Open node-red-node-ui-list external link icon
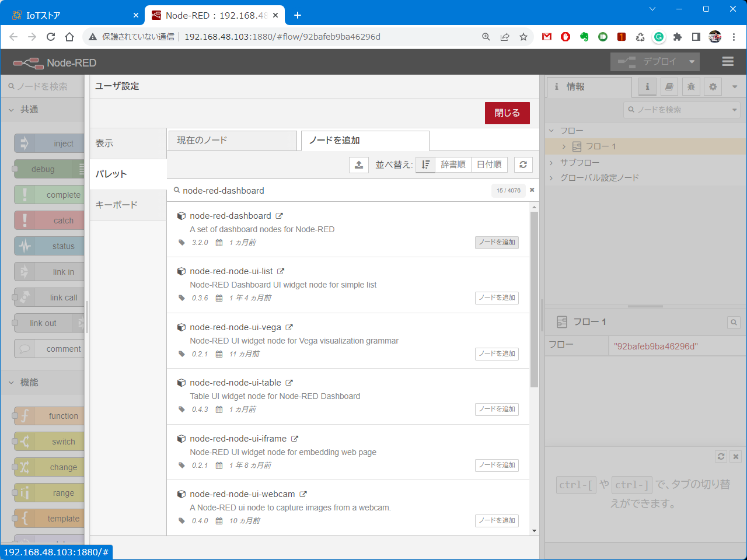This screenshot has height=560, width=747. pyautogui.click(x=281, y=271)
